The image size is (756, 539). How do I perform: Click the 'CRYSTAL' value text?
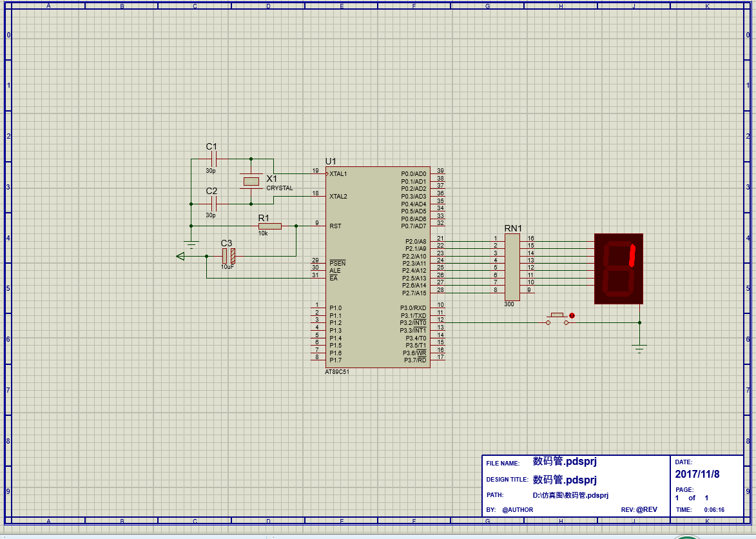[280, 188]
